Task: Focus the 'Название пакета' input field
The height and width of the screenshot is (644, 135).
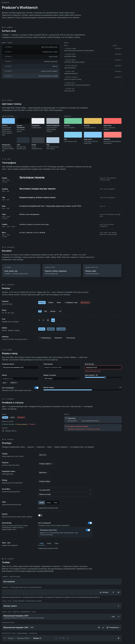Action: coord(20,368)
